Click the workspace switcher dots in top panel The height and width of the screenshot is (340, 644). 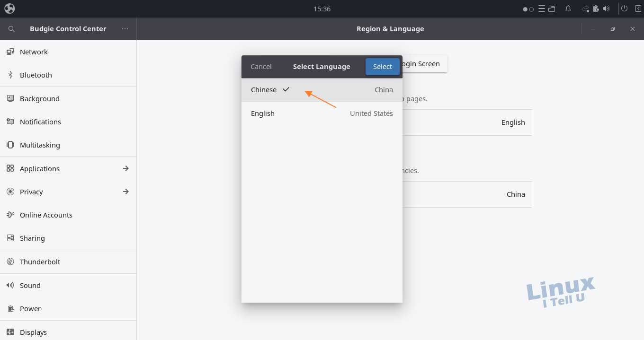point(528,9)
